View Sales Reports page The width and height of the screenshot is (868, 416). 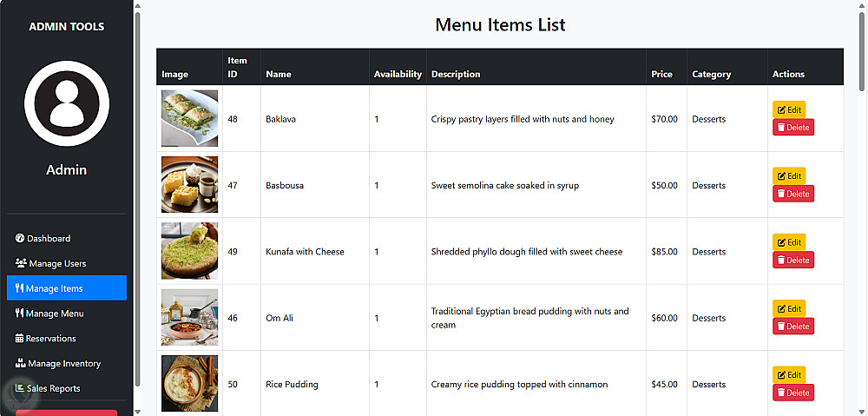pos(53,389)
